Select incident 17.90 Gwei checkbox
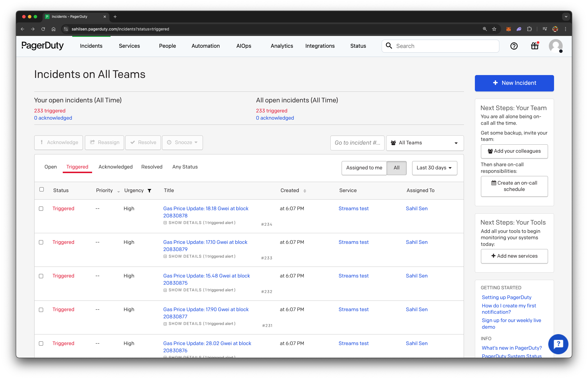Image resolution: width=588 pixels, height=379 pixels. pos(41,310)
